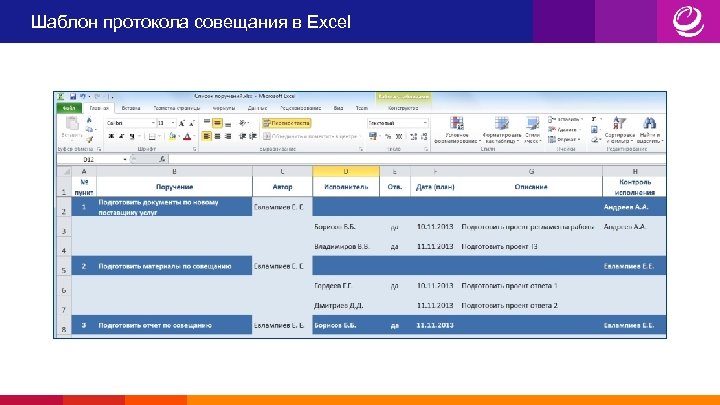Click the Increase Indent icon
Image resolution: width=720 pixels, height=405 pixels.
253,136
